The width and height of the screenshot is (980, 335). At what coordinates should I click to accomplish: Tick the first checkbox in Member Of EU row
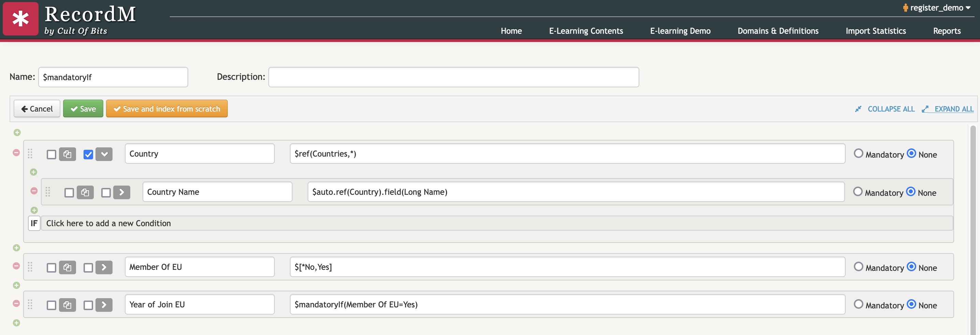[x=51, y=267]
